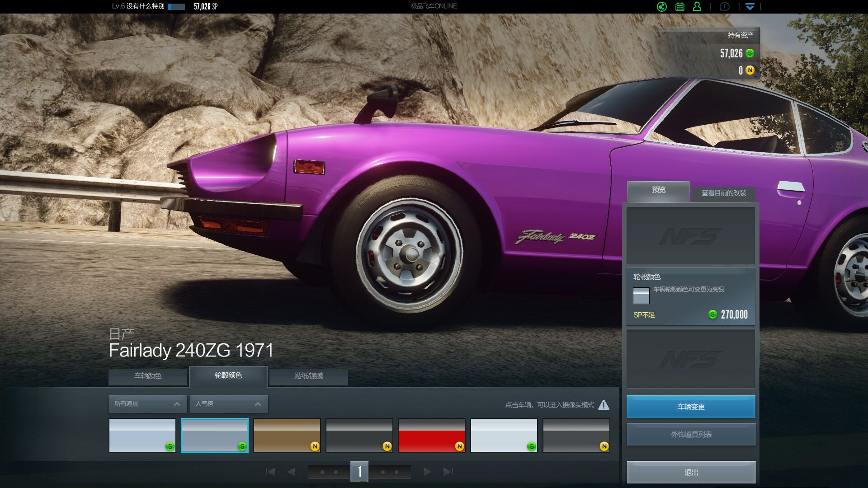This screenshot has width=868, height=488.
Task: Click the car's front wheel to enter camera mode
Action: click(x=409, y=254)
